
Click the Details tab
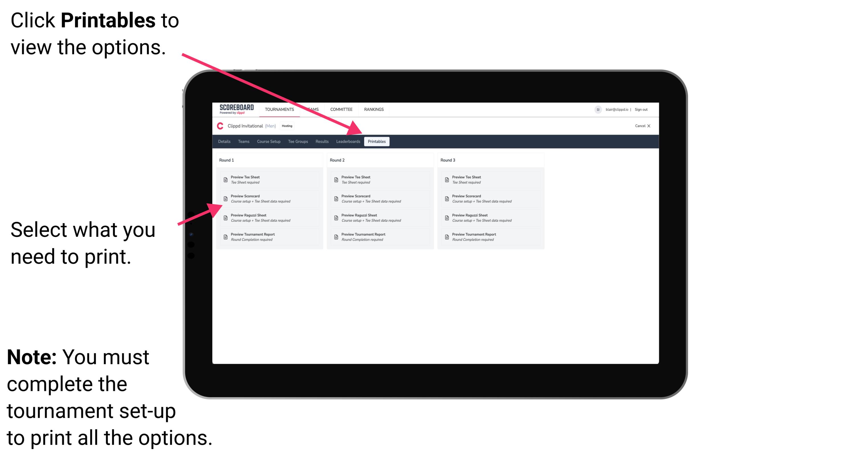click(x=225, y=142)
